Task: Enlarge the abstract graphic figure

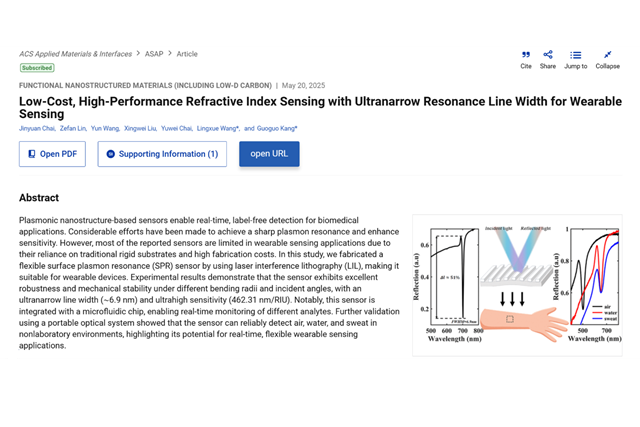Action: [516, 285]
